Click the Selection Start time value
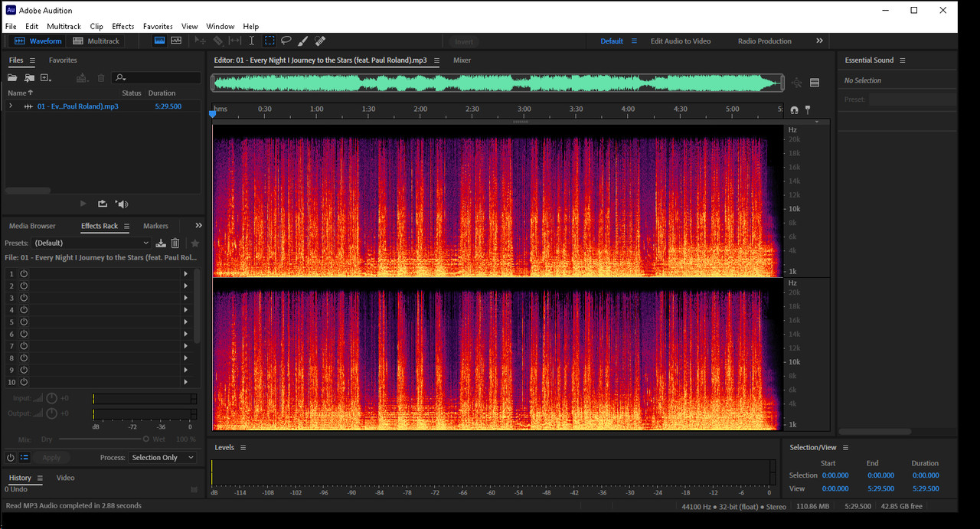Image resolution: width=980 pixels, height=529 pixels. pyautogui.click(x=835, y=475)
